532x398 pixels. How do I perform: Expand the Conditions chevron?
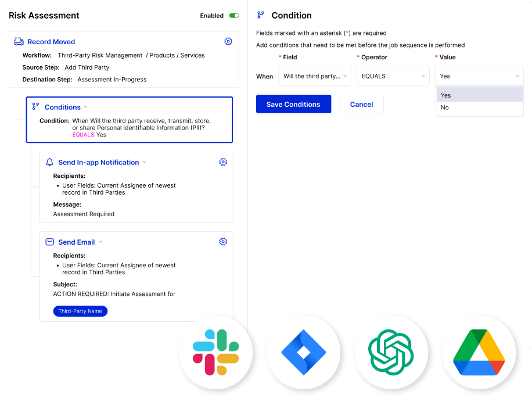click(85, 107)
